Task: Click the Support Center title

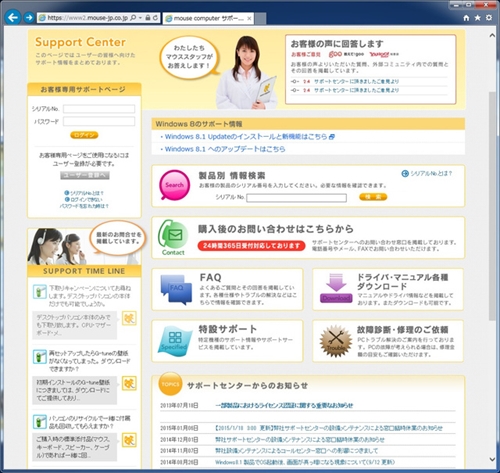Action: (x=80, y=42)
